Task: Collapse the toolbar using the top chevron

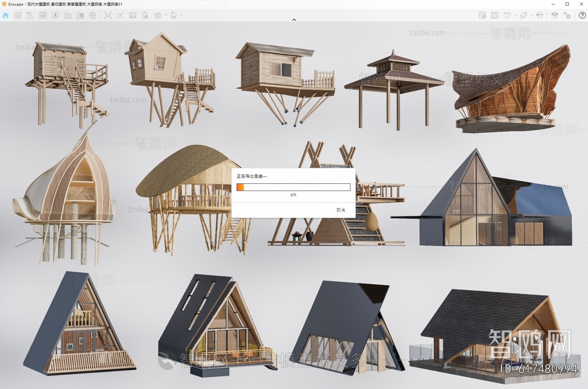Action: (x=294, y=20)
